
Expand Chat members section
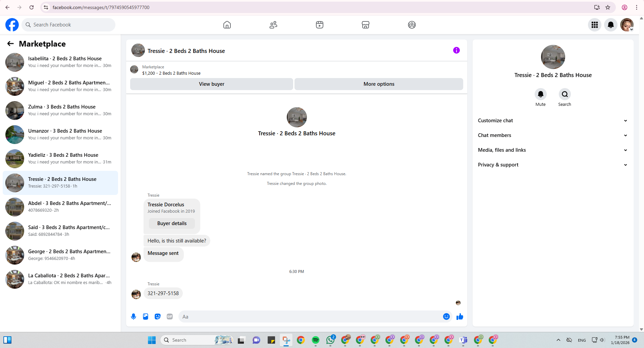tap(553, 135)
